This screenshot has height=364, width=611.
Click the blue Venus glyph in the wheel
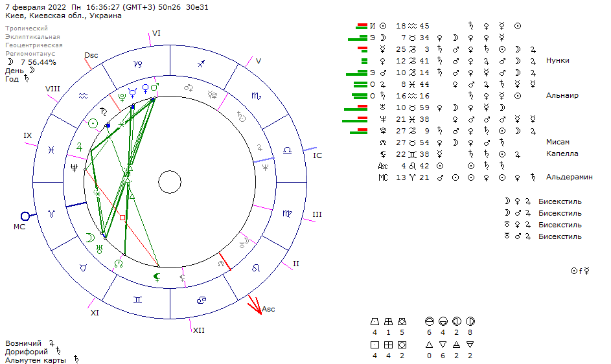145,89
